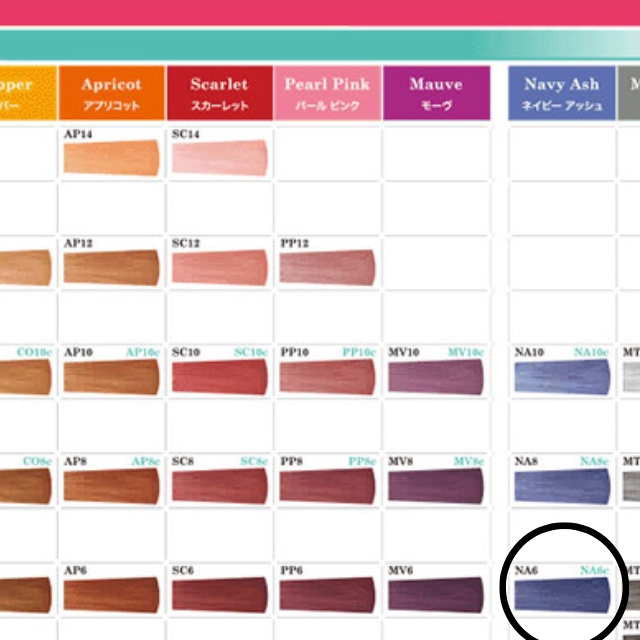The width and height of the screenshot is (640, 640).
Task: Select the SC14 light scarlet swatch
Action: (x=219, y=159)
